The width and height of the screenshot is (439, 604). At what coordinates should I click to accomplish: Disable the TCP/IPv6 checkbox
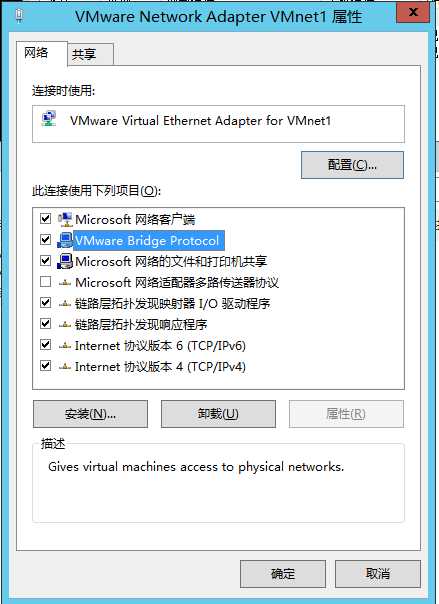[45, 344]
